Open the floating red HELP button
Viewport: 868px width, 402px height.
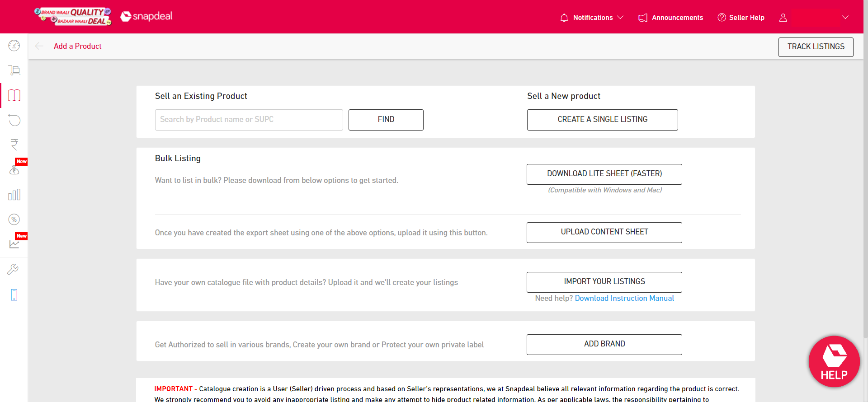[834, 361]
